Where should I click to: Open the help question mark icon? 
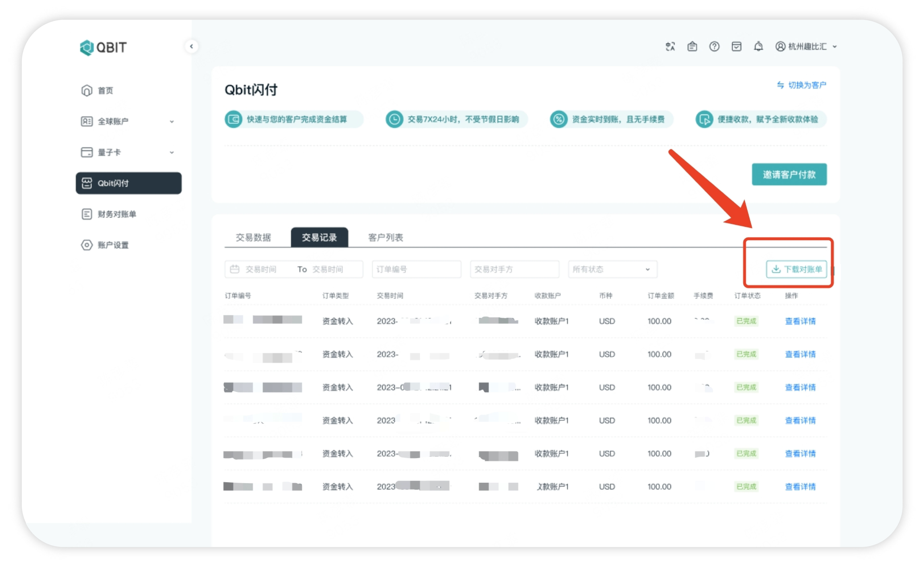point(715,47)
